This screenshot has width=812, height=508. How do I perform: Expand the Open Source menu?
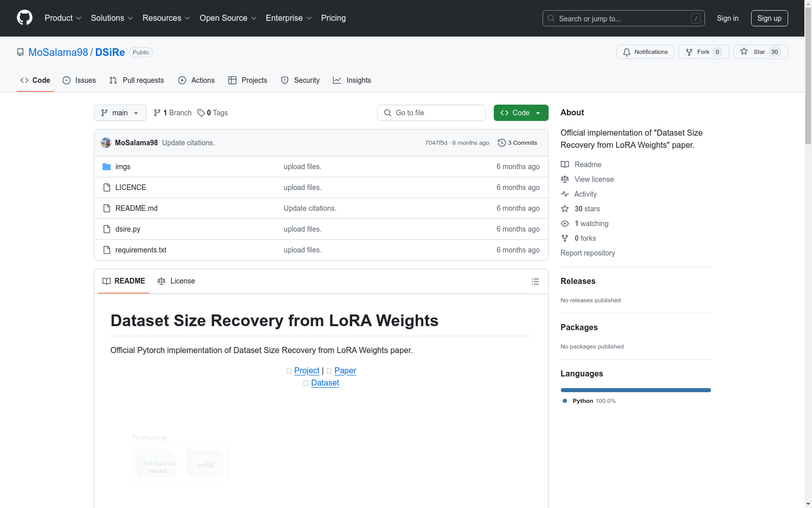pos(228,18)
